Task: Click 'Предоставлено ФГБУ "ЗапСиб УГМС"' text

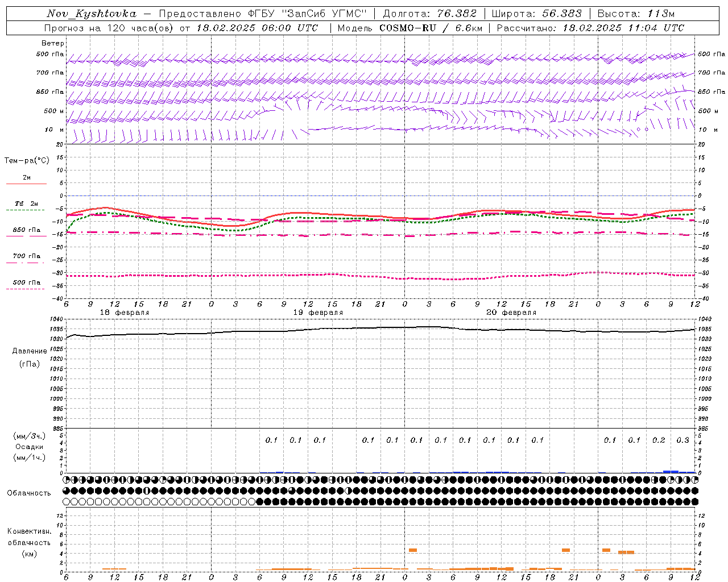Action: coord(263,14)
